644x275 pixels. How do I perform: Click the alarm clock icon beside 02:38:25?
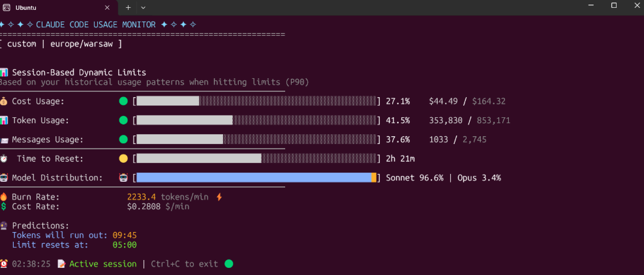pyautogui.click(x=4, y=264)
